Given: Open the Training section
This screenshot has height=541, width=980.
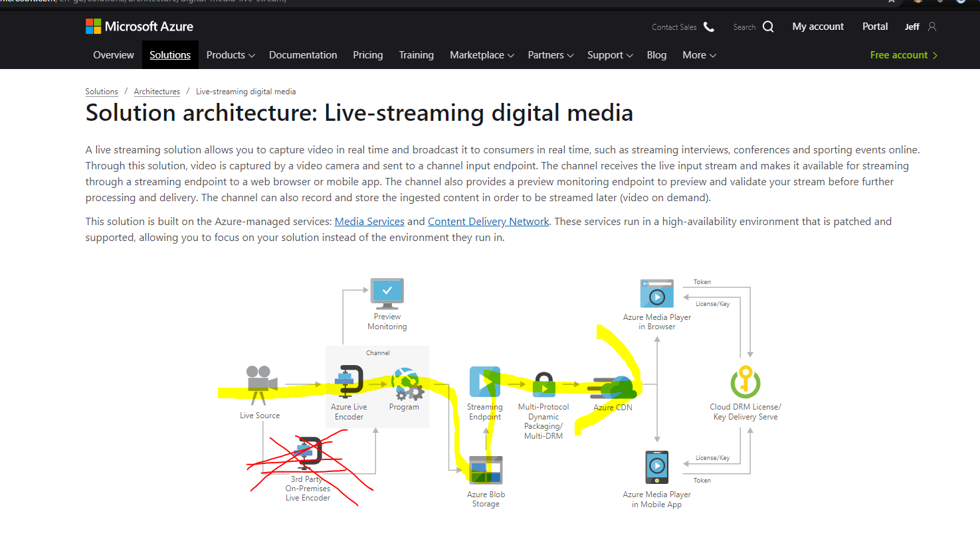Looking at the screenshot, I should tap(417, 55).
